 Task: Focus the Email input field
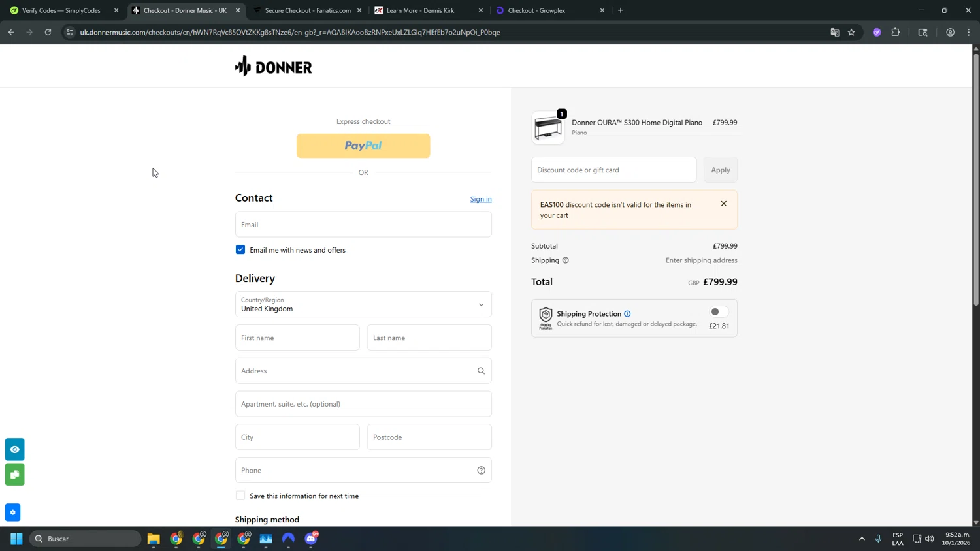363,225
